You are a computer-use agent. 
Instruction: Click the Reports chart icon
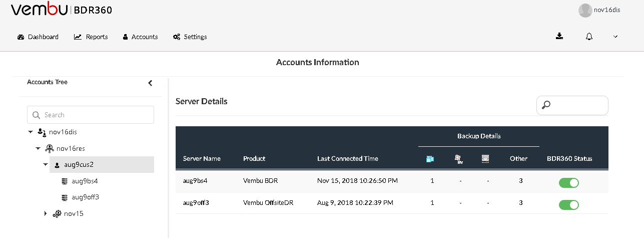(x=78, y=37)
